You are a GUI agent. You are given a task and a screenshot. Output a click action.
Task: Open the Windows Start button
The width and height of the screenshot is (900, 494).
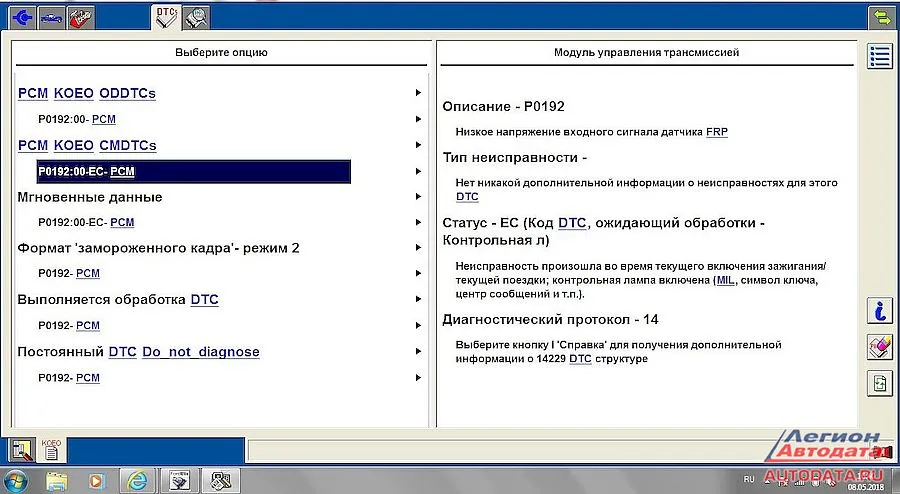point(15,480)
